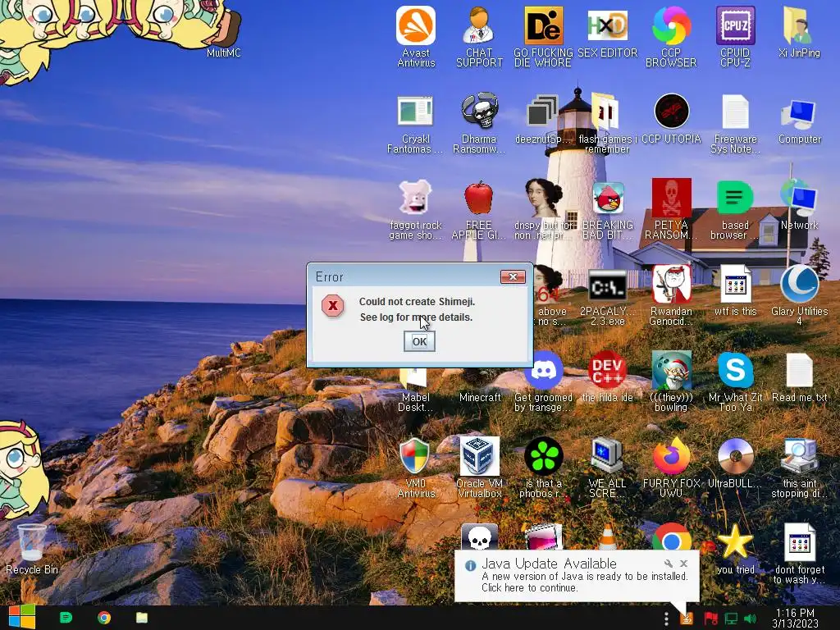Select the Mabel Deskt desktop icon
The height and width of the screenshot is (630, 840).
[x=416, y=390]
